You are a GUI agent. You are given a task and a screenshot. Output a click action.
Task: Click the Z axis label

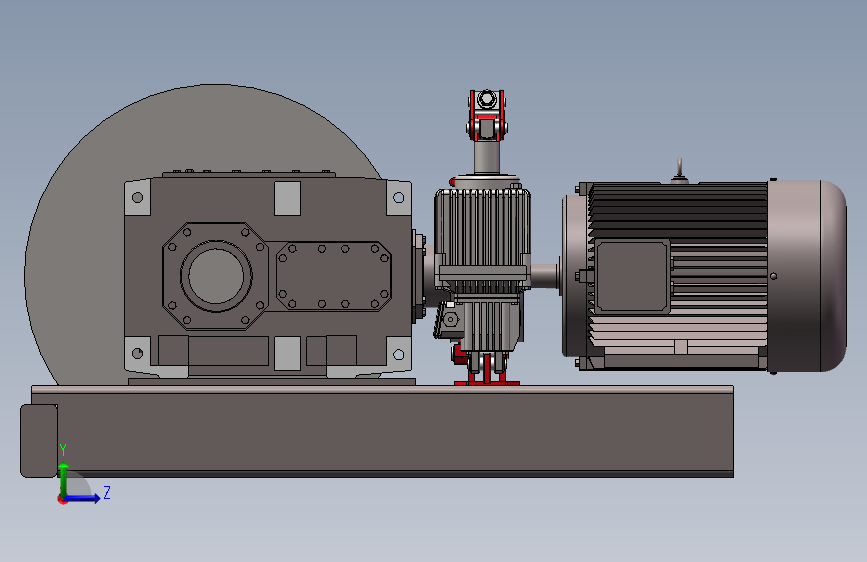coord(107,492)
